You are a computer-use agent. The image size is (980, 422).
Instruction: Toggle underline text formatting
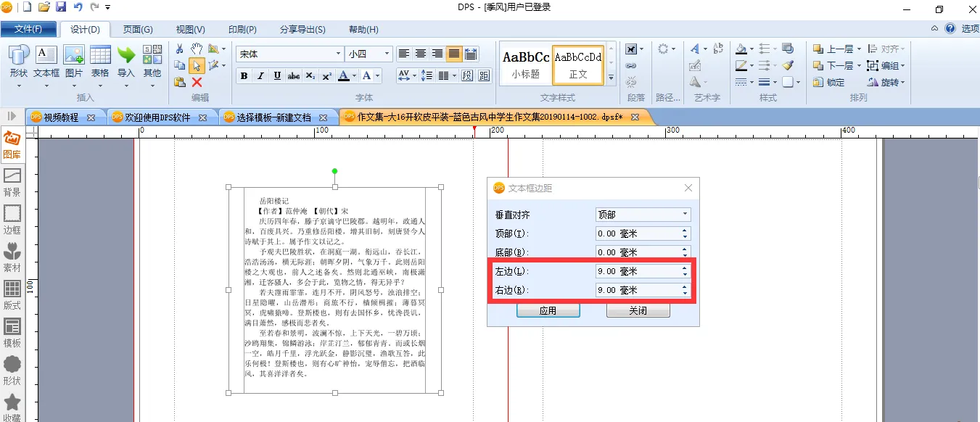[277, 76]
